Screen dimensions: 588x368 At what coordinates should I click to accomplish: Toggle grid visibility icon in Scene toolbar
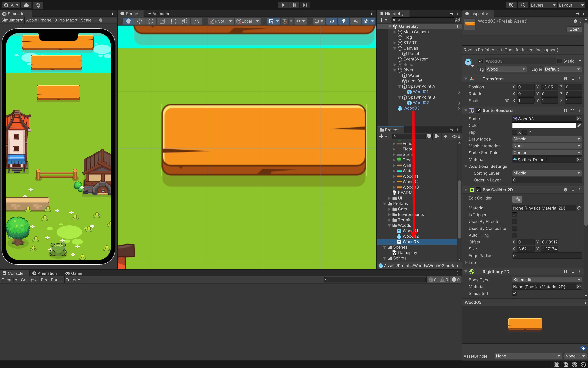point(271,21)
